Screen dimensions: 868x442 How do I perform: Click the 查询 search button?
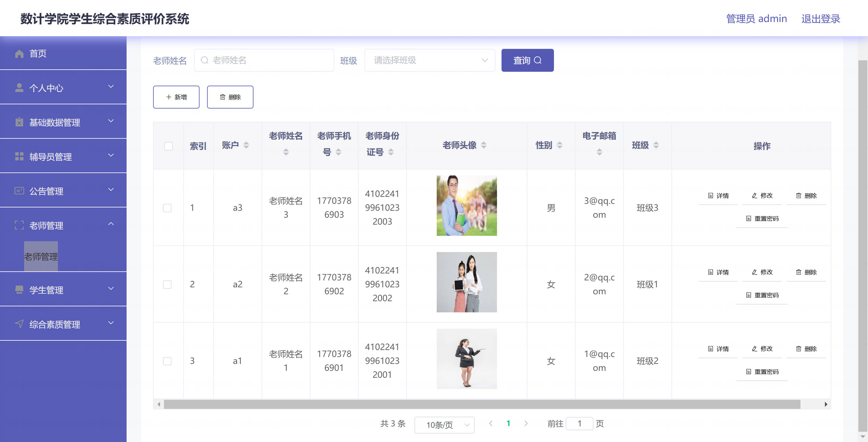click(x=527, y=60)
